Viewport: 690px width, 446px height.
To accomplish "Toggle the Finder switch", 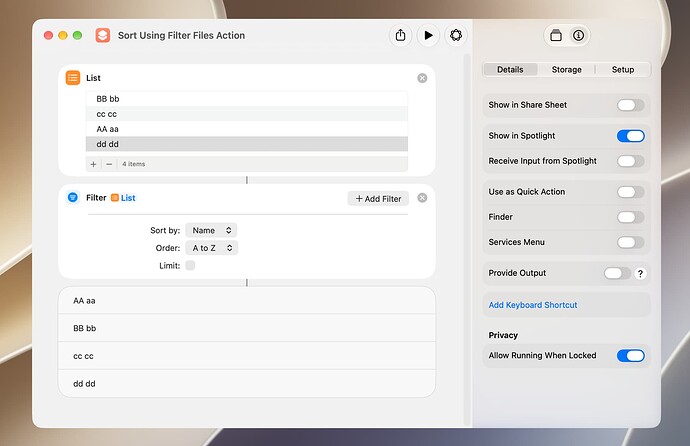I will click(631, 217).
